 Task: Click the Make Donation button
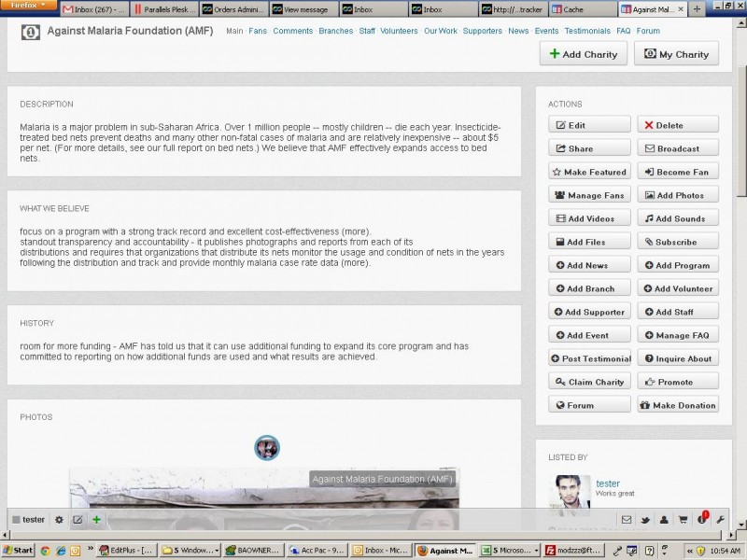[678, 405]
